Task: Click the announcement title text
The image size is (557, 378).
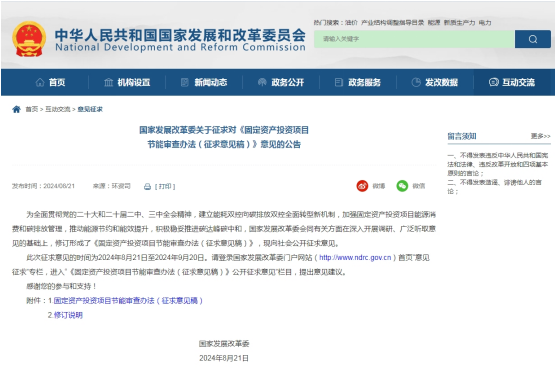Action: [224, 137]
